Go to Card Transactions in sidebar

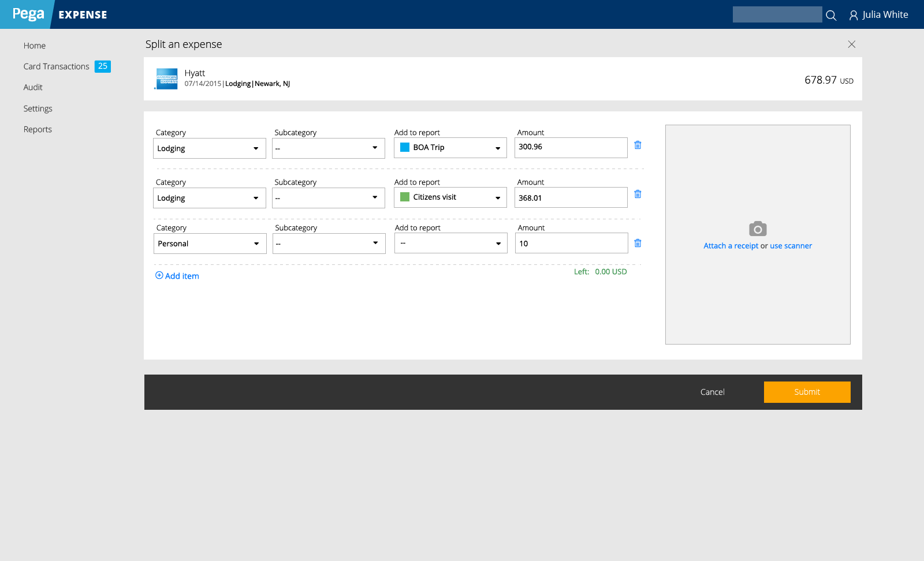coord(57,66)
